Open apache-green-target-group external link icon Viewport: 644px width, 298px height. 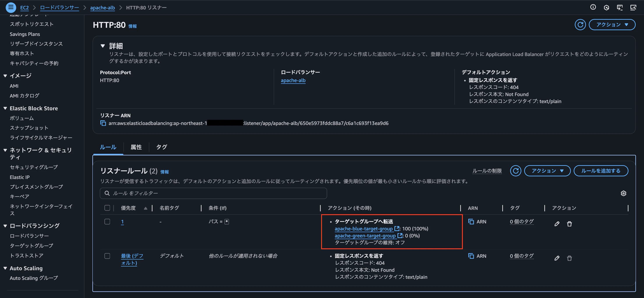[x=400, y=236]
